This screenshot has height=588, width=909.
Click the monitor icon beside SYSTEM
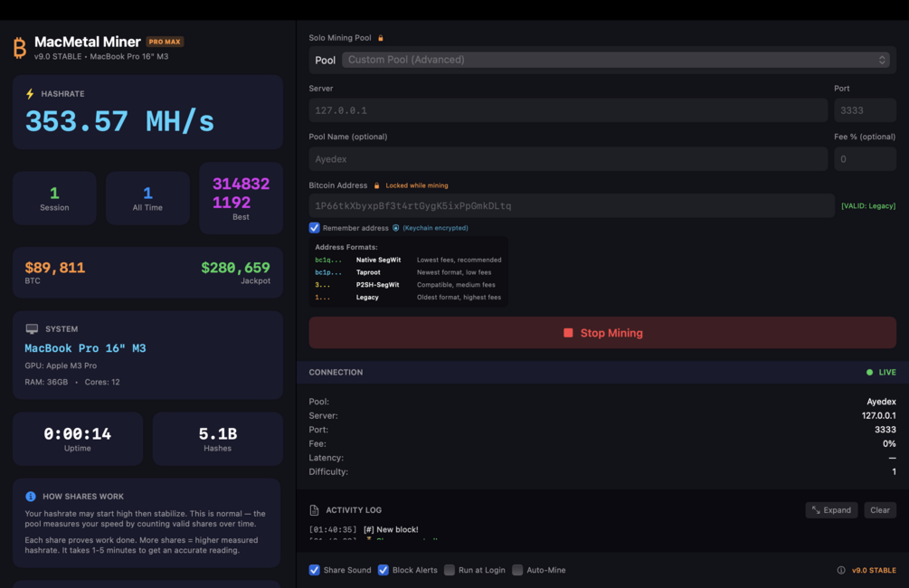[32, 328]
